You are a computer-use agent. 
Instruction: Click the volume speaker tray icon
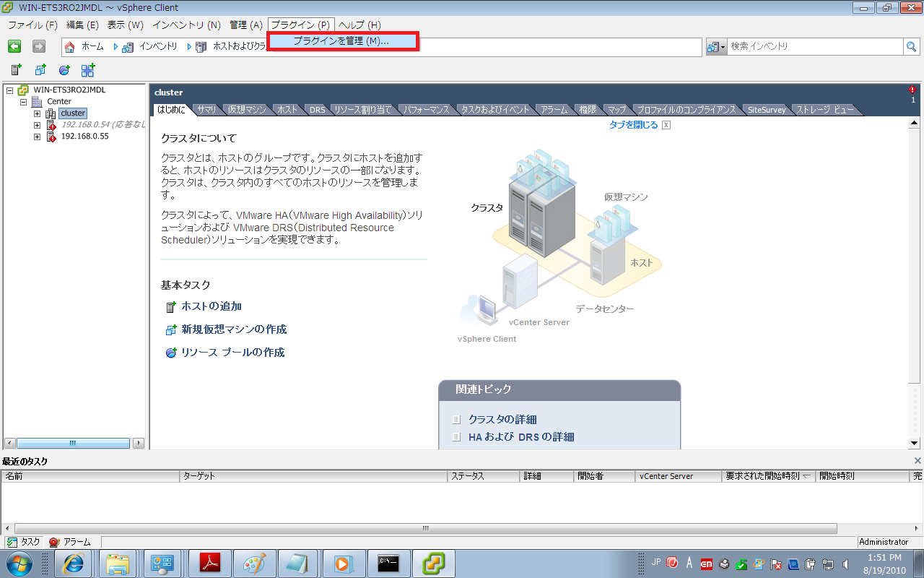click(845, 563)
